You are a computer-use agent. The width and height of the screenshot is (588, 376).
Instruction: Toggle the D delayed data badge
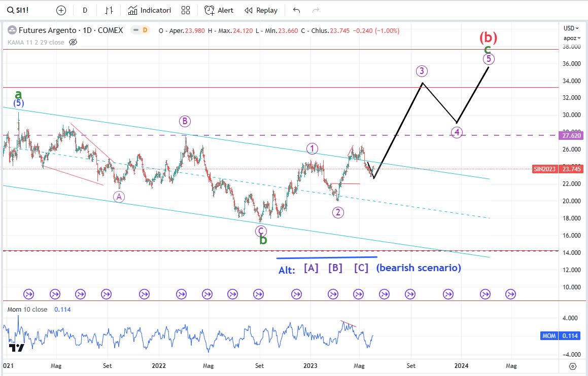(x=145, y=30)
